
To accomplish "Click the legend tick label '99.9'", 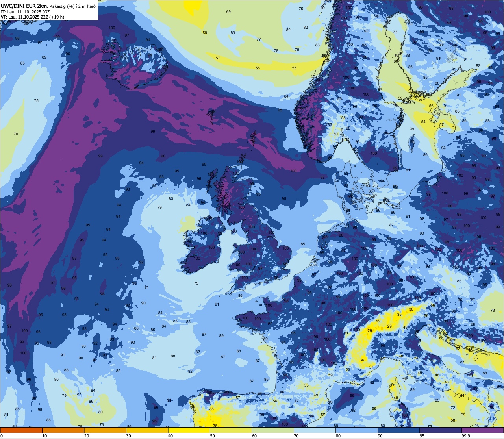I will point(465,436).
